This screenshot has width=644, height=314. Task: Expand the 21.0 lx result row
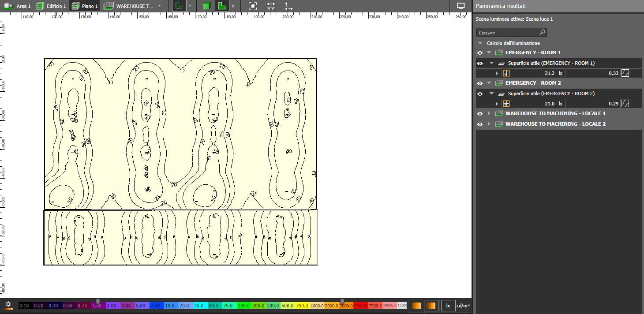pyautogui.click(x=497, y=104)
